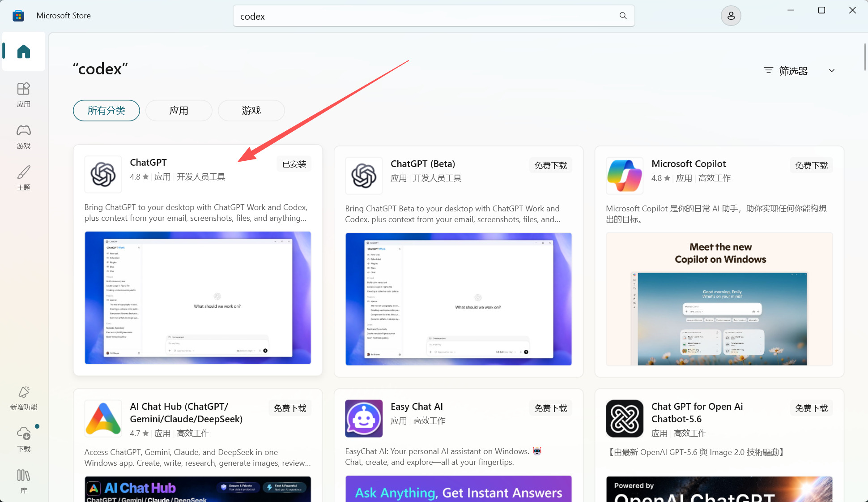Click the Easy Chat AI robot icon

pyautogui.click(x=364, y=418)
